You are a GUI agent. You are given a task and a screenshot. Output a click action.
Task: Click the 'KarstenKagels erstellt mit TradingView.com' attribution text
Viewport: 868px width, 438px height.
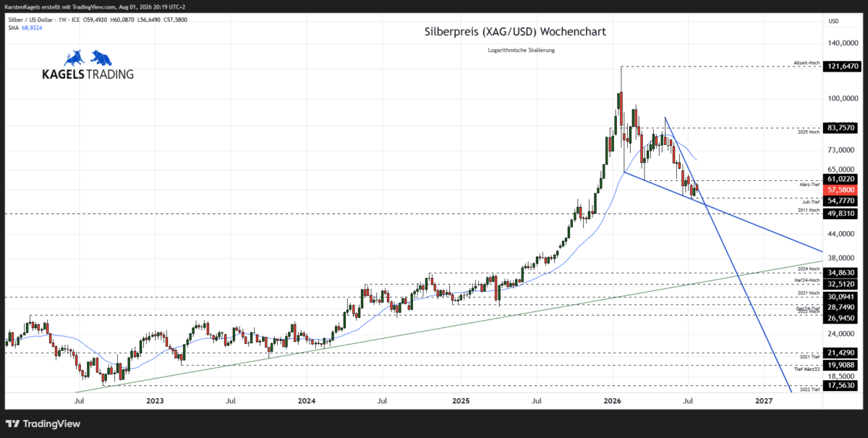click(x=61, y=7)
